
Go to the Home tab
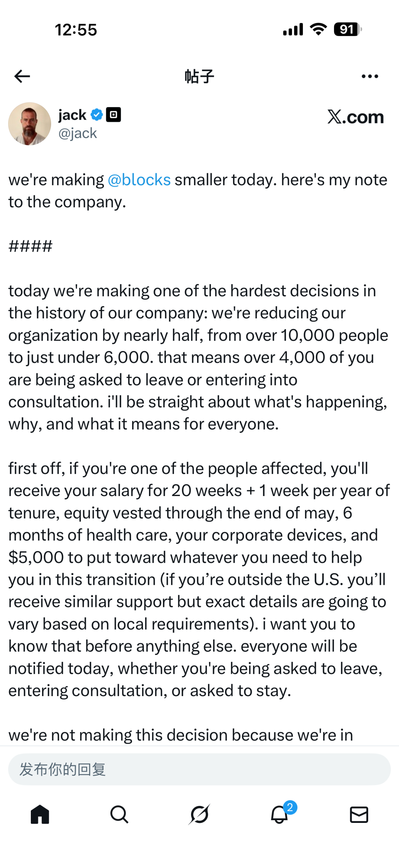click(40, 814)
